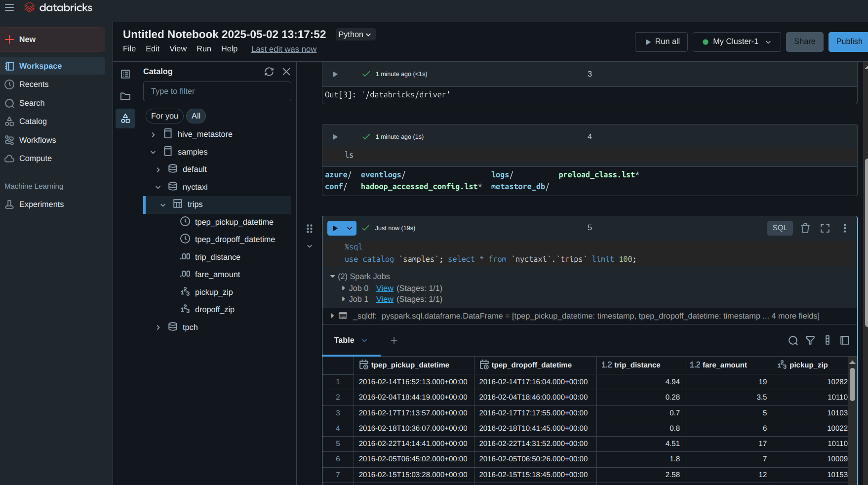Open the Table tab dropdown arrow
868x485 pixels.
[364, 340]
